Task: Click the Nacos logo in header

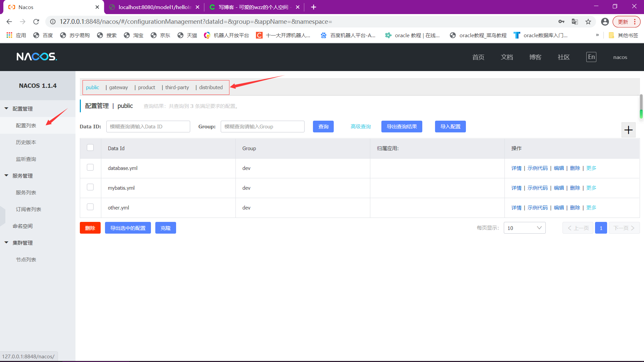Action: pyautogui.click(x=37, y=57)
